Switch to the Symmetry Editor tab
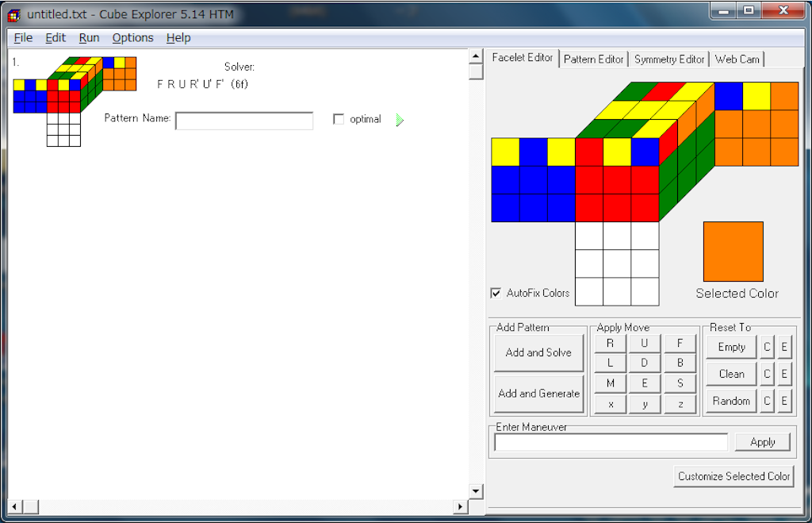Image resolution: width=812 pixels, height=523 pixels. [x=669, y=59]
